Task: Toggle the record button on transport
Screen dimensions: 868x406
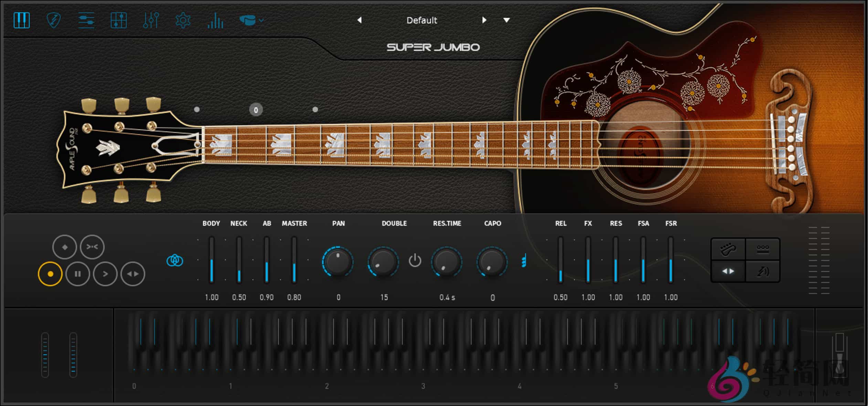Action: tap(50, 274)
